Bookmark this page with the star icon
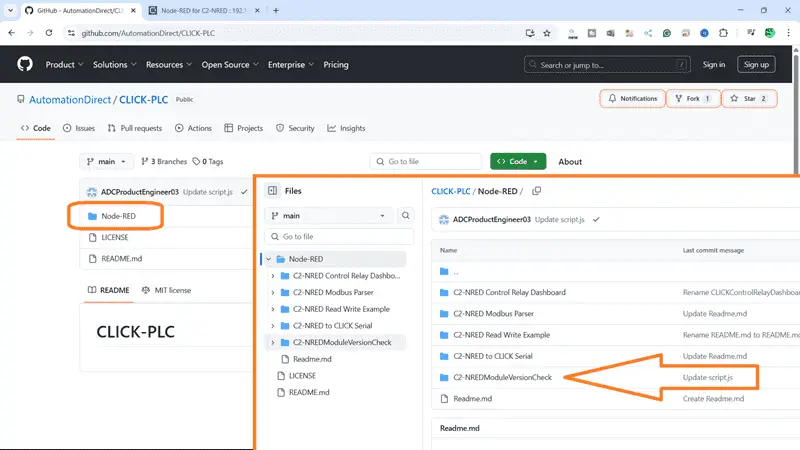 [x=547, y=33]
